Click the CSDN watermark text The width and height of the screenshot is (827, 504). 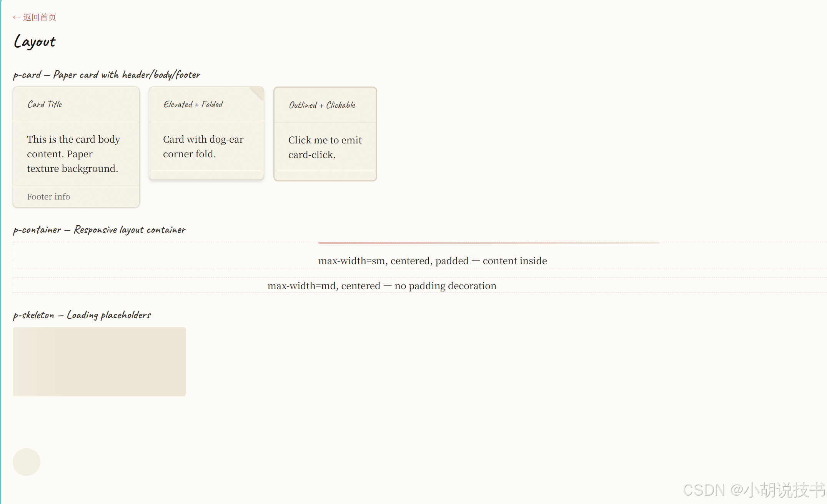754,490
